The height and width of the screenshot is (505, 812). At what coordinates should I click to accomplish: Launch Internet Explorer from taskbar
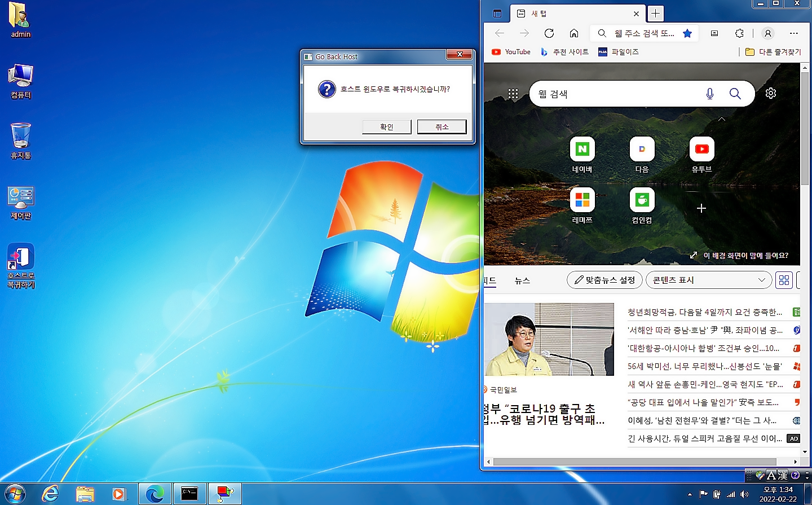(50, 494)
